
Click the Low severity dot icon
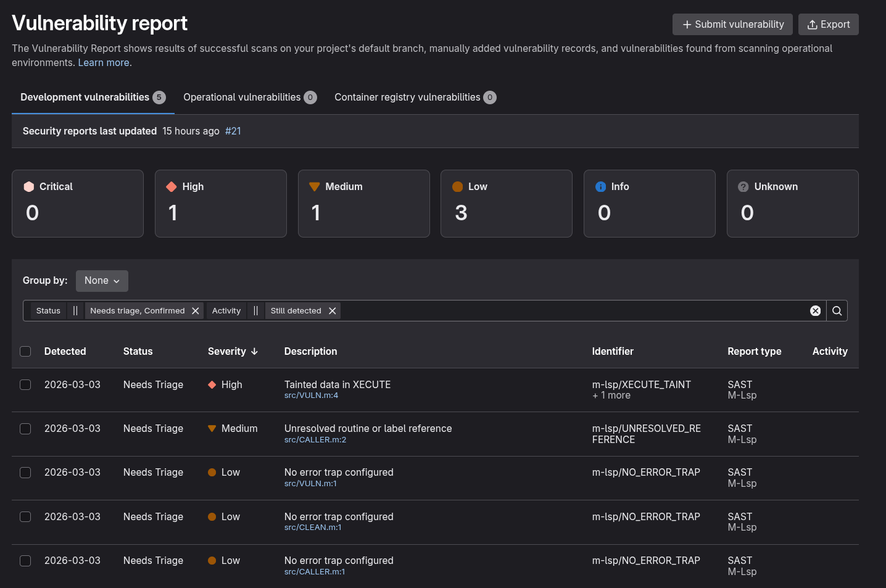coord(457,186)
